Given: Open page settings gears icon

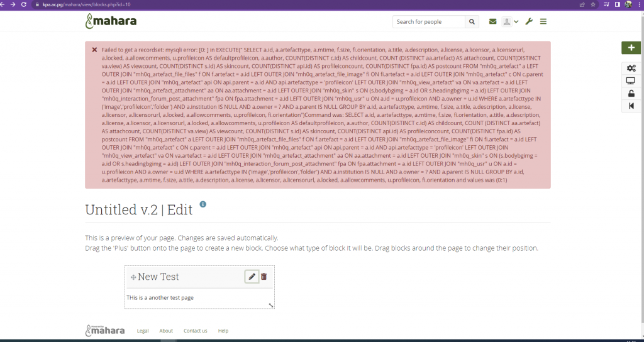Looking at the screenshot, I should tap(631, 68).
